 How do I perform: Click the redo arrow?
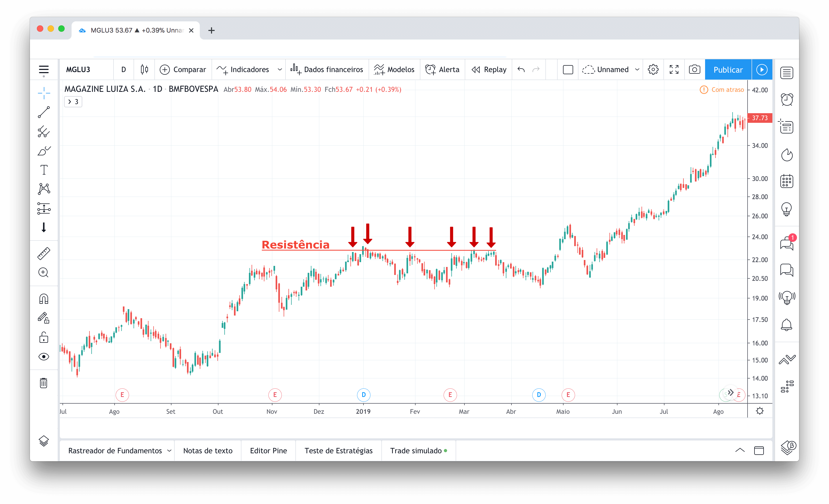pyautogui.click(x=536, y=70)
